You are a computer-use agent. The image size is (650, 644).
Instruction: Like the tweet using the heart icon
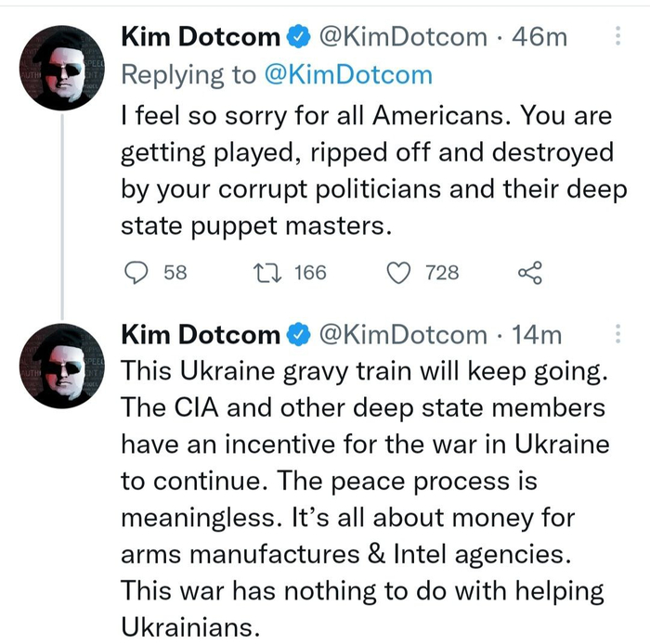click(x=398, y=272)
